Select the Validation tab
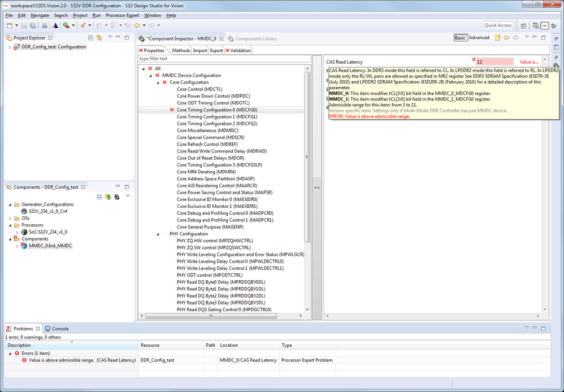Image resolution: width=564 pixels, height=392 pixels. pos(238,50)
